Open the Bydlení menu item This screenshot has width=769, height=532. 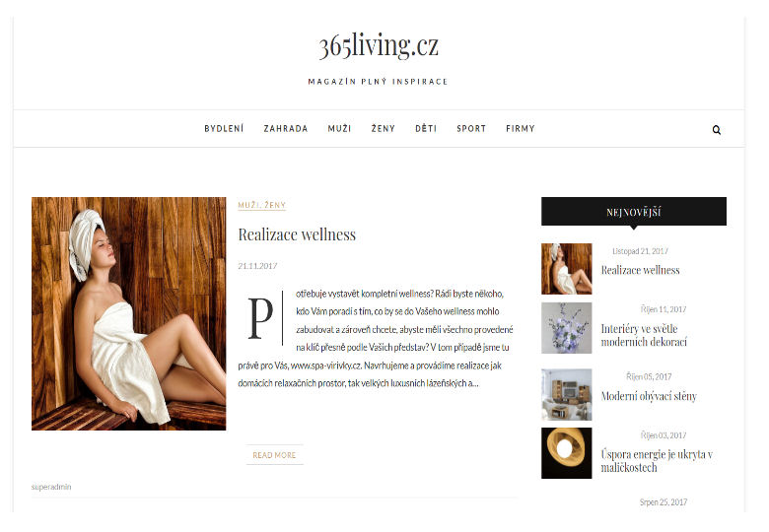[x=224, y=129]
